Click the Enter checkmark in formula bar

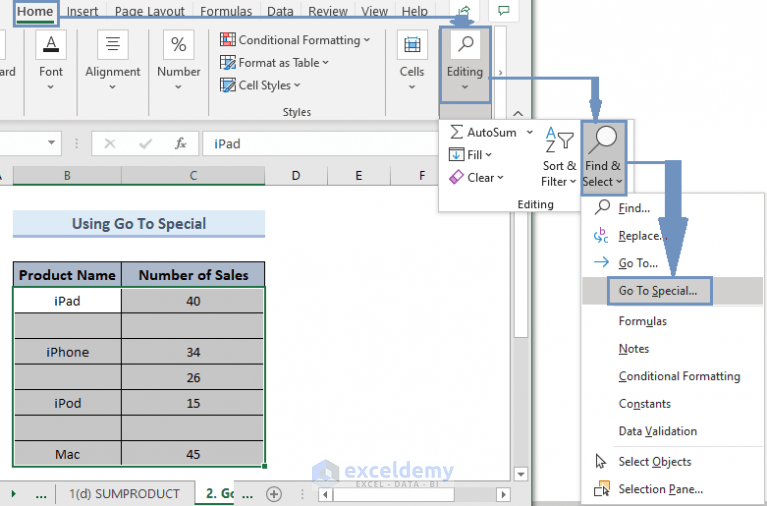pos(145,143)
